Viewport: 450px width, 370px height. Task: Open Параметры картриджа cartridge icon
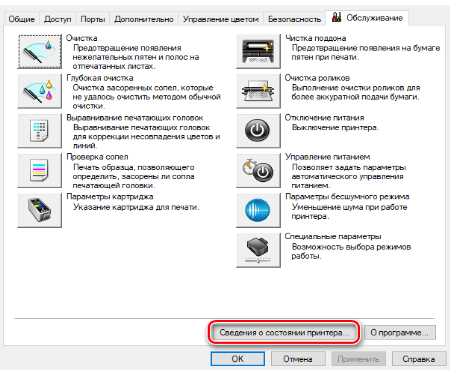(x=40, y=210)
